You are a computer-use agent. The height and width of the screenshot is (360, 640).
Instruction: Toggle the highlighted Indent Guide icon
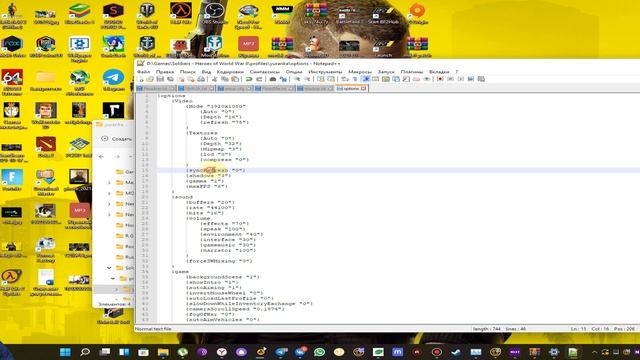366,79
